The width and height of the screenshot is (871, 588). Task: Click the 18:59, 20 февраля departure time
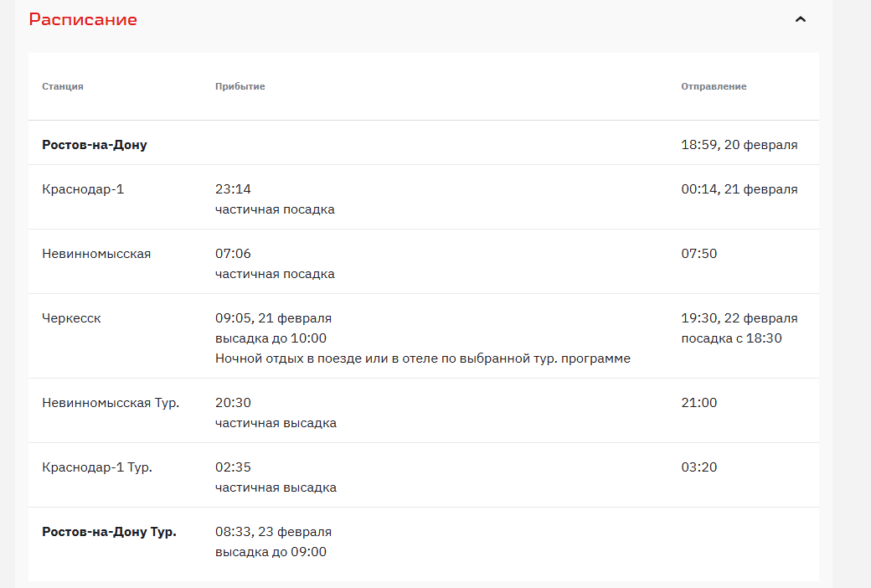(739, 145)
